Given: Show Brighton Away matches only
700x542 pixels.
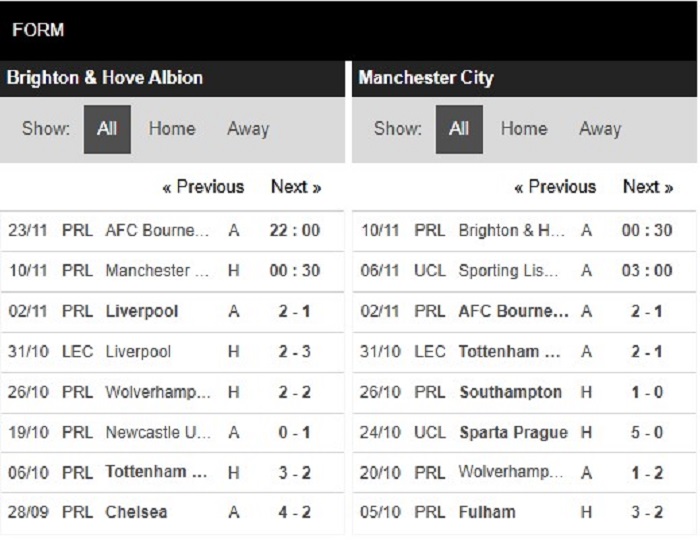Looking at the screenshot, I should 248,129.
